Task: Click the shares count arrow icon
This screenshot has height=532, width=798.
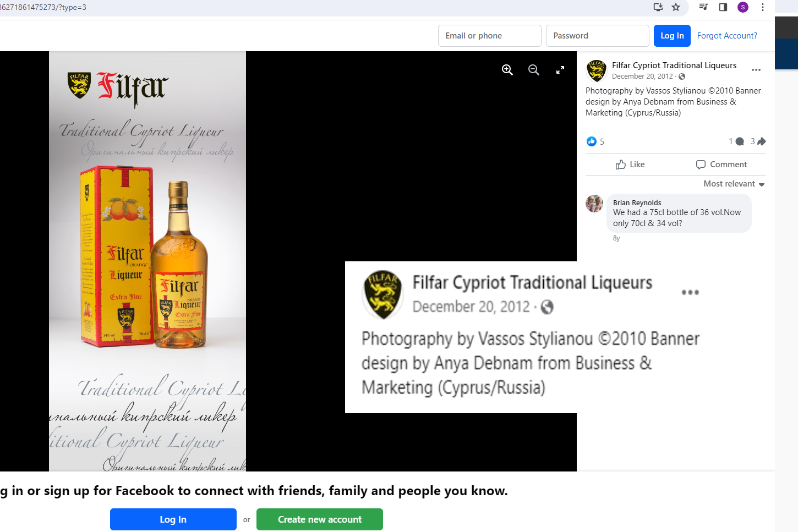Action: click(762, 141)
